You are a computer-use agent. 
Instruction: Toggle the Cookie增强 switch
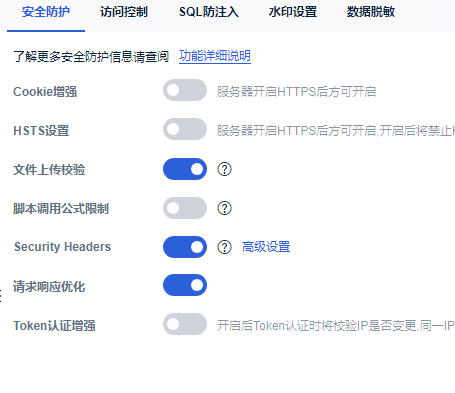(x=185, y=90)
